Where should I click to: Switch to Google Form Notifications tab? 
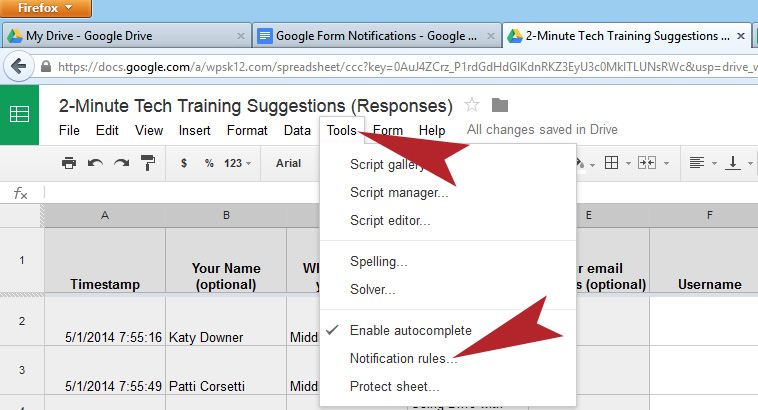pos(377,36)
